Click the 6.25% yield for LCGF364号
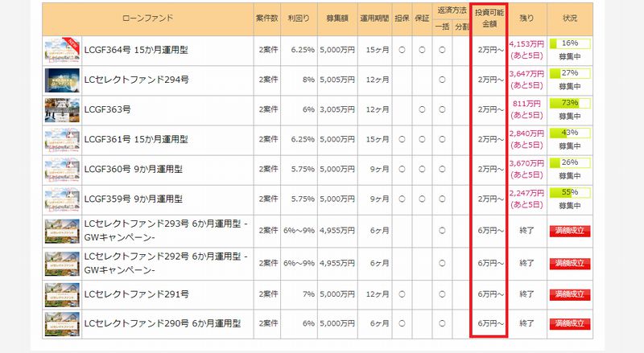The image size is (644, 353). pyautogui.click(x=303, y=50)
